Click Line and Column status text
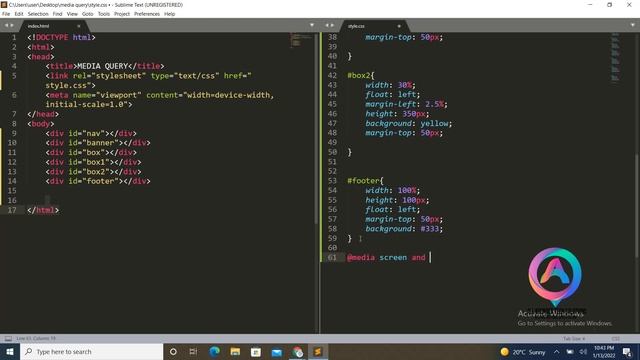The width and height of the screenshot is (640, 360). pos(36,339)
